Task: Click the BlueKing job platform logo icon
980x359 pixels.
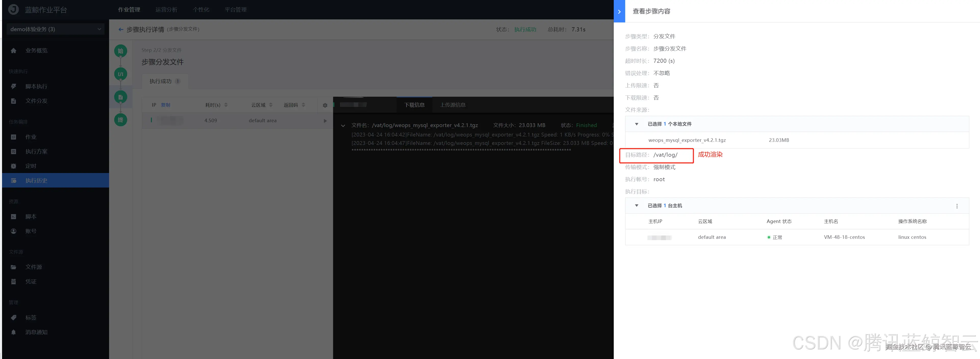Action: [14, 9]
